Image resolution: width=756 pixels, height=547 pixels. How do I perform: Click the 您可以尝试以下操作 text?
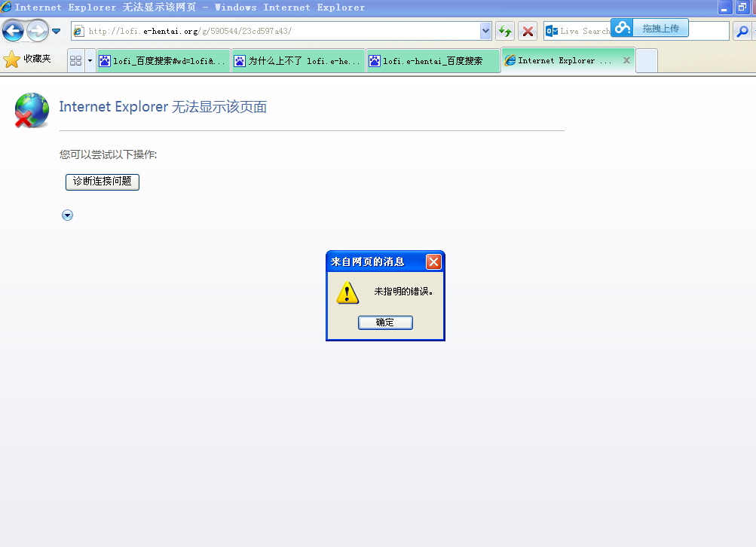coord(108,154)
